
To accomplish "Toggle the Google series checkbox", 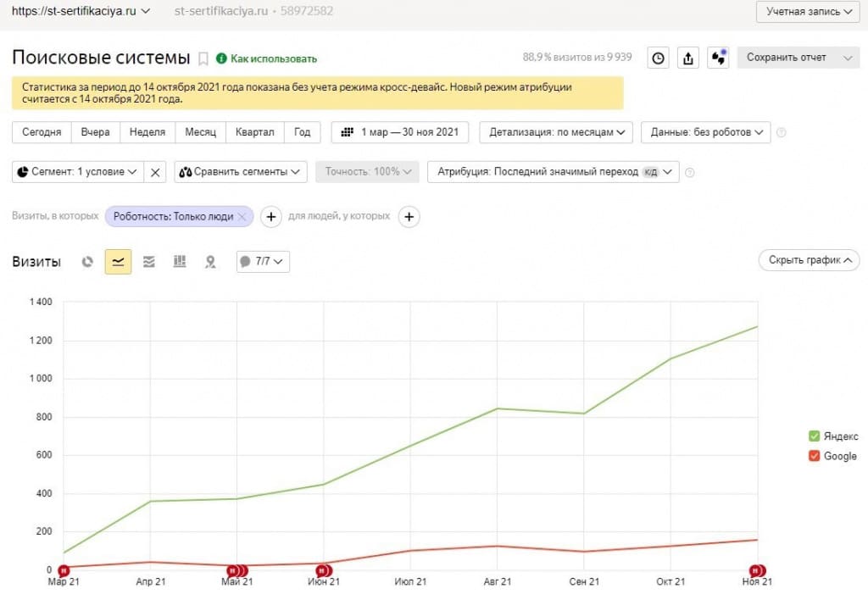I will (x=814, y=456).
